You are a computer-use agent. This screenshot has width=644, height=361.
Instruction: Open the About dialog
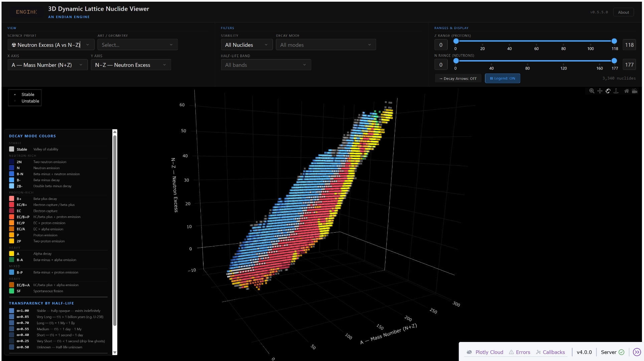(623, 12)
